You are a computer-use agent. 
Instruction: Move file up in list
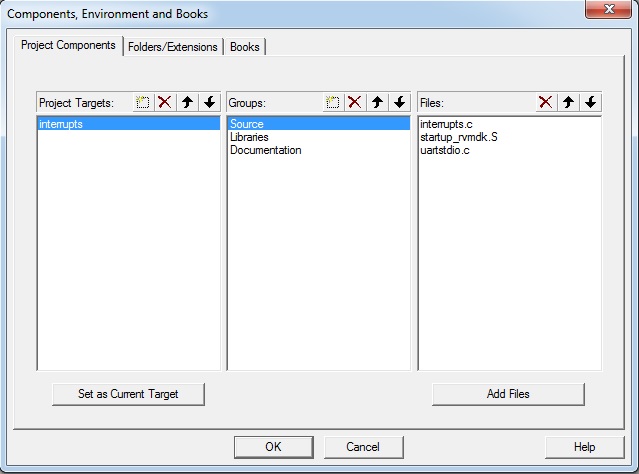(x=568, y=102)
